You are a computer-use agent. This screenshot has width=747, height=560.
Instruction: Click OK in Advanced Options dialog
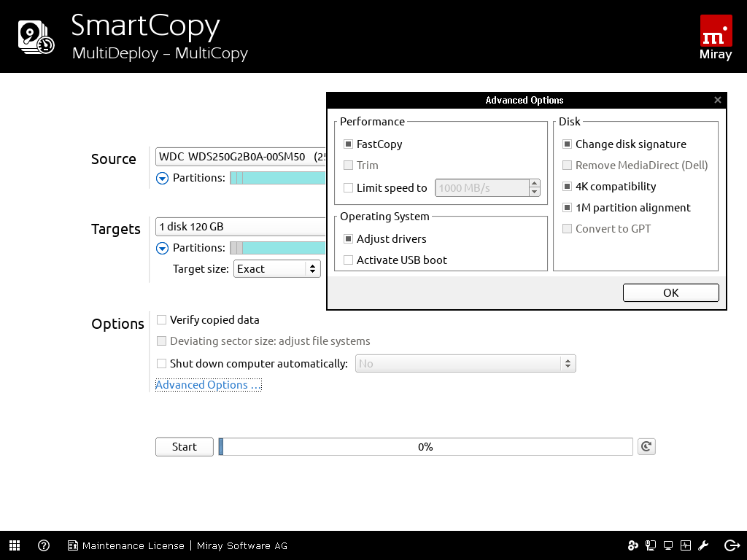click(x=670, y=292)
